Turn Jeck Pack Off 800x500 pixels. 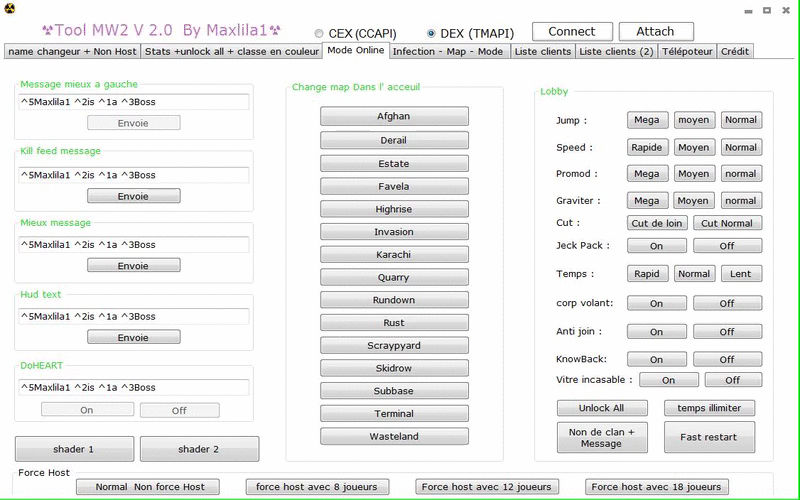[728, 246]
